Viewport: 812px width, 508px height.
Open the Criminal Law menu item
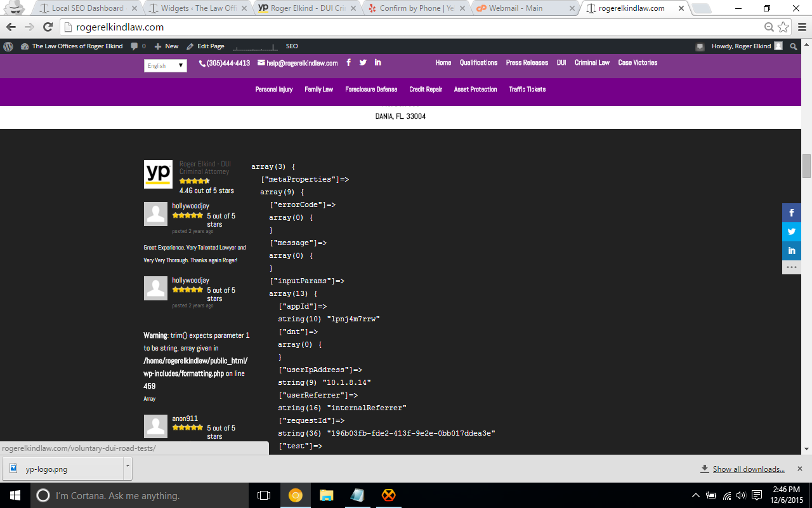592,62
